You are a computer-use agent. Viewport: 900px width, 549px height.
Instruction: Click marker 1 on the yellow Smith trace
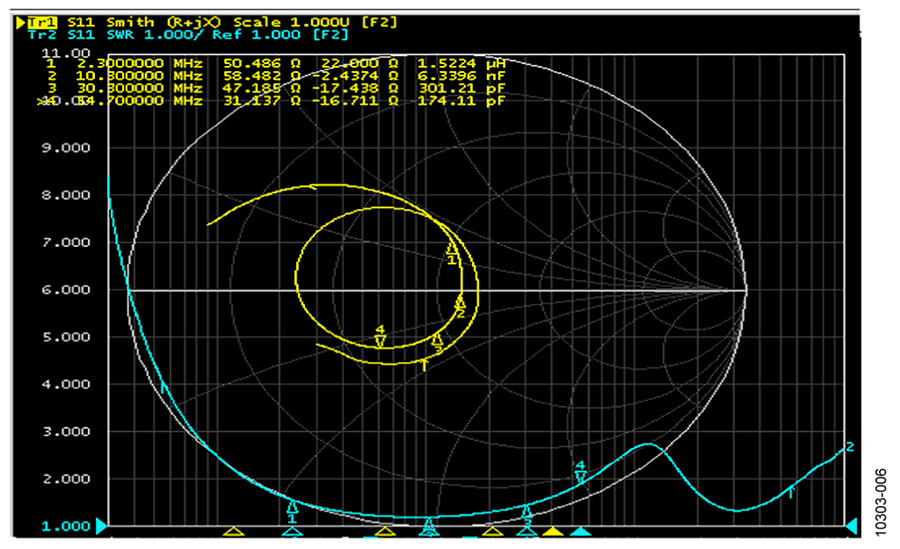tap(452, 253)
